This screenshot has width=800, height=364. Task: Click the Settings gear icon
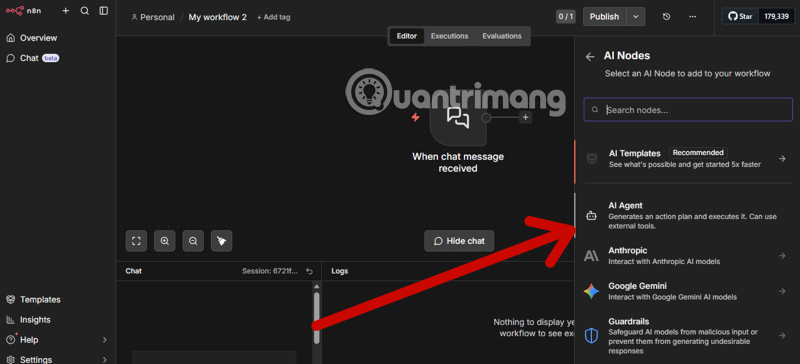pos(10,359)
